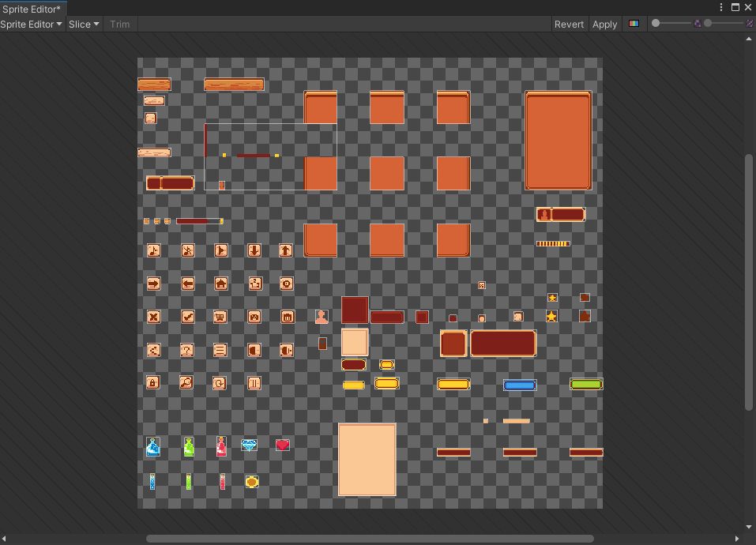
Task: Select the large gold star sprite
Action: (551, 316)
